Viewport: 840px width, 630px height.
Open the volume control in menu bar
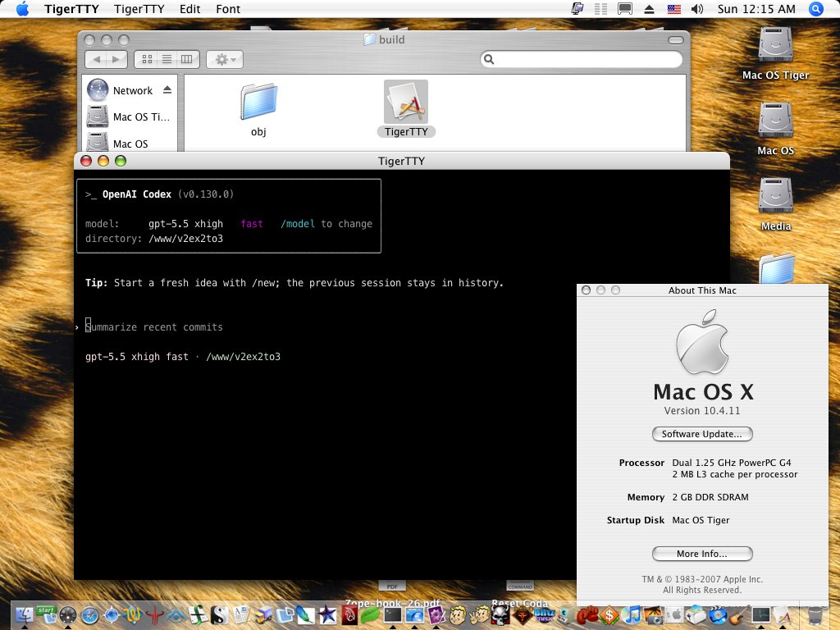click(x=697, y=9)
